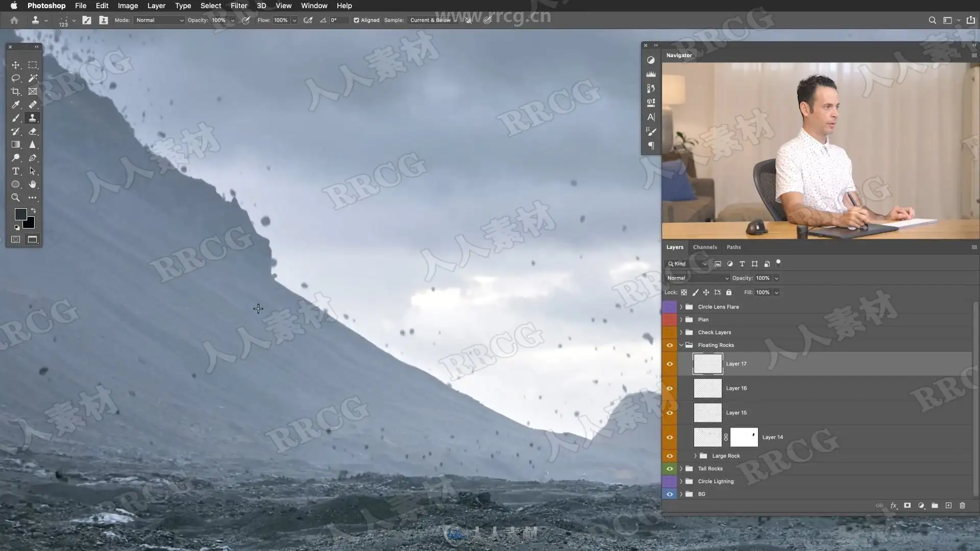Switch to the Channels tab
The width and height of the screenshot is (980, 551).
[x=704, y=247]
